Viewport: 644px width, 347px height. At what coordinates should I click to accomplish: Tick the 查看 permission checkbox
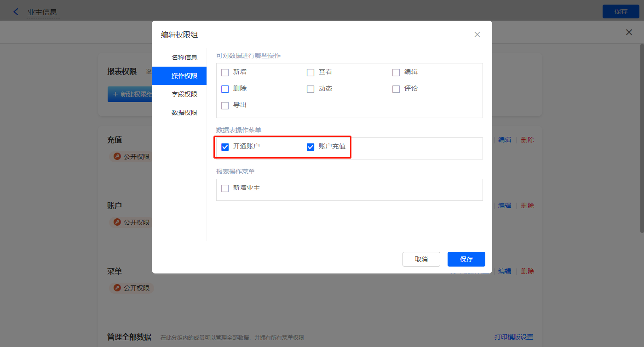[310, 72]
